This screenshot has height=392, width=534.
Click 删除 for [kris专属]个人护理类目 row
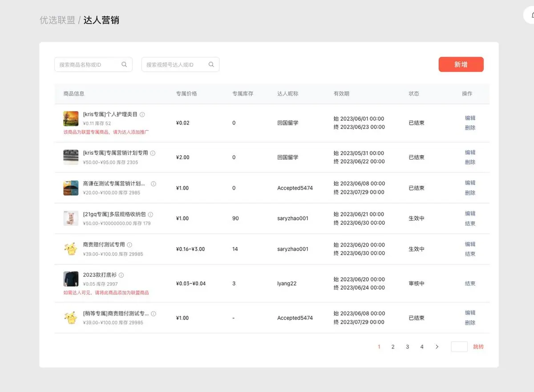click(470, 128)
